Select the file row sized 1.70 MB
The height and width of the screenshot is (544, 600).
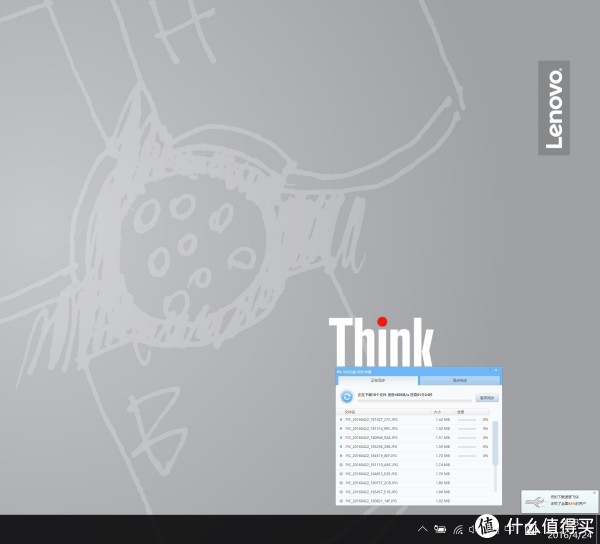pyautogui.click(x=414, y=456)
